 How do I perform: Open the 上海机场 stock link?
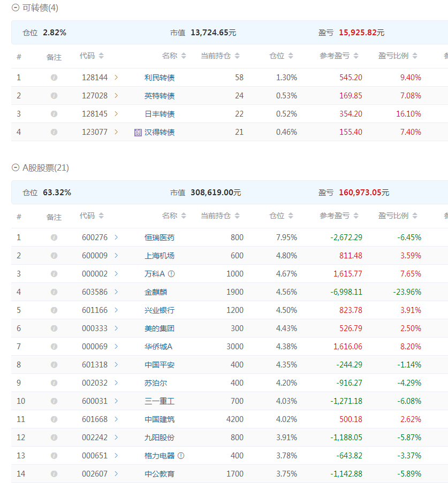coord(160,256)
